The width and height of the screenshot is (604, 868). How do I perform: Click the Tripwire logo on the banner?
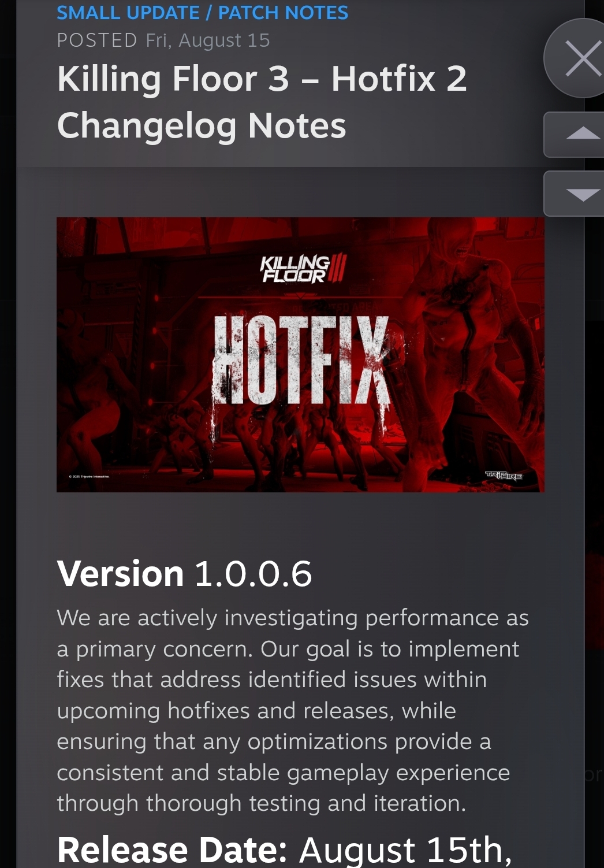504,476
